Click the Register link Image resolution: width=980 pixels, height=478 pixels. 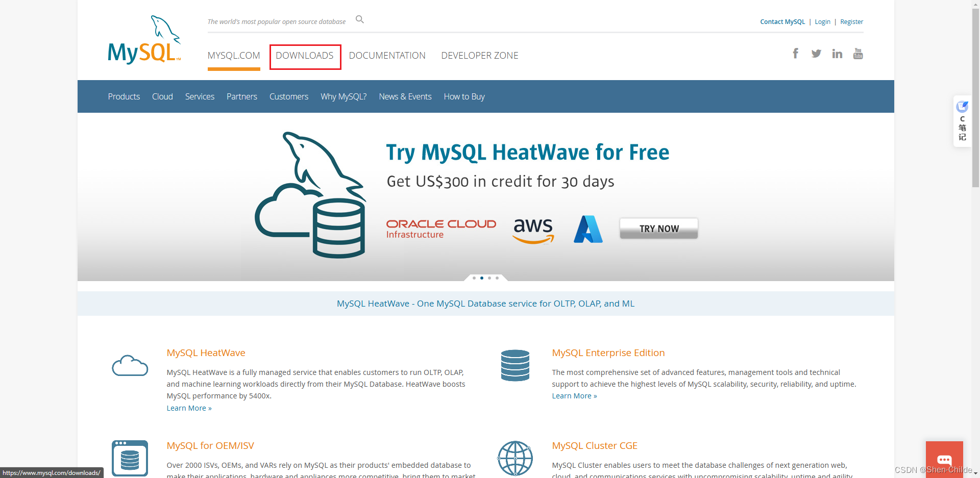click(852, 22)
